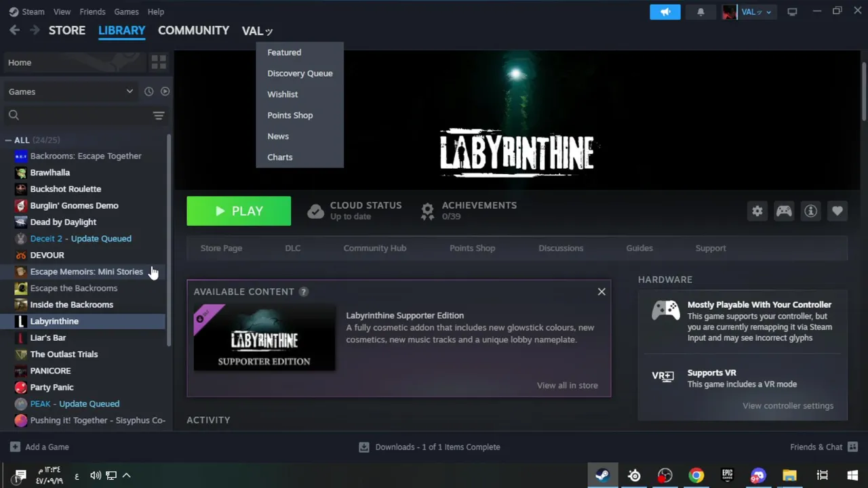
Task: Open controller layout icon for Labyrinthine
Action: pyautogui.click(x=784, y=211)
